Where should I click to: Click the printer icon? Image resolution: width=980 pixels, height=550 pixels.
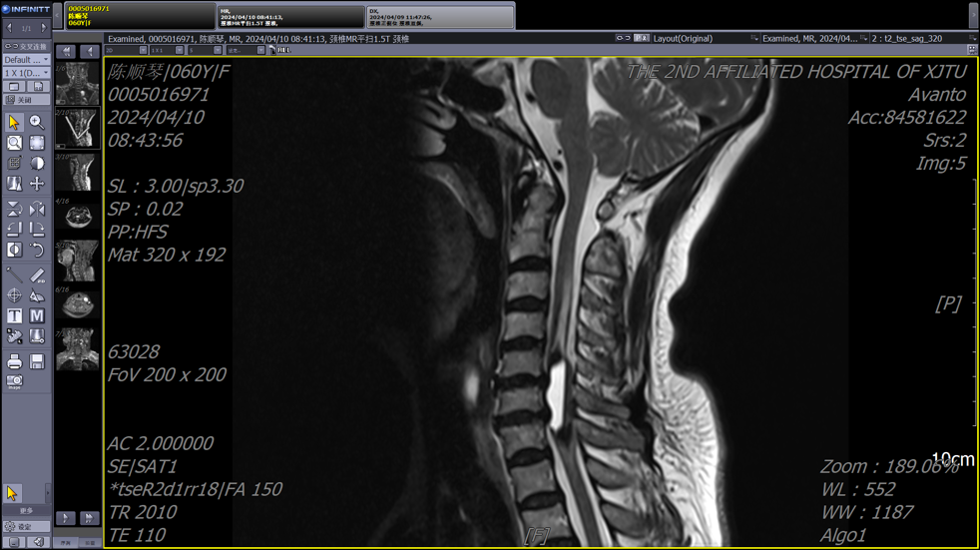click(x=14, y=361)
